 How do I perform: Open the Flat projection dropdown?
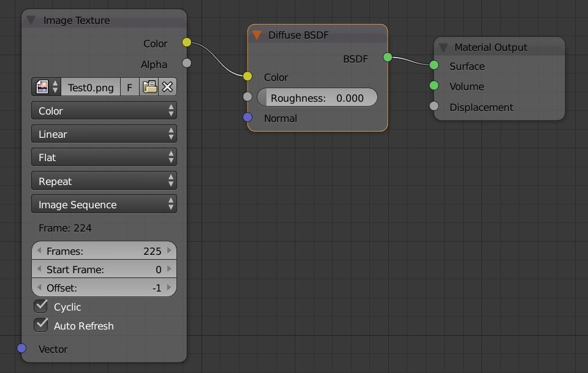click(104, 157)
